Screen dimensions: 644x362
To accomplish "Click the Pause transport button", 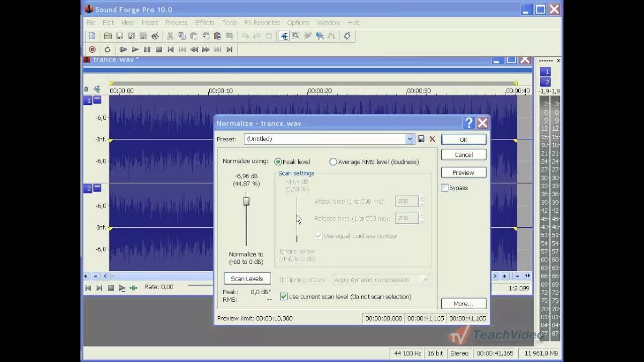I will 147,49.
